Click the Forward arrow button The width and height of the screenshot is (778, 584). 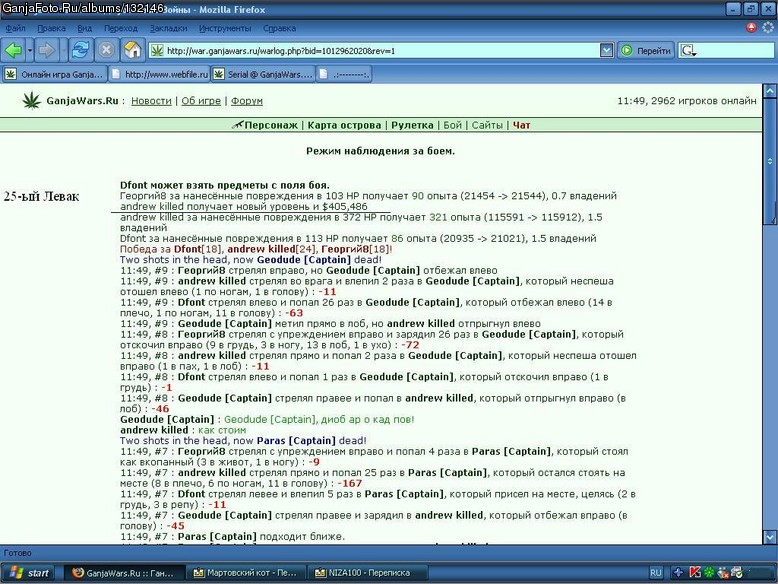tap(47, 50)
